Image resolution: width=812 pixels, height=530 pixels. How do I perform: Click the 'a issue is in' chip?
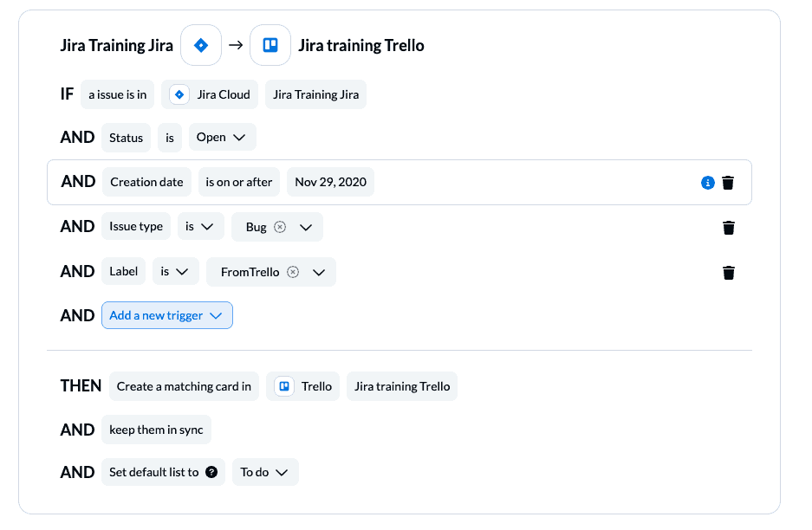click(118, 94)
